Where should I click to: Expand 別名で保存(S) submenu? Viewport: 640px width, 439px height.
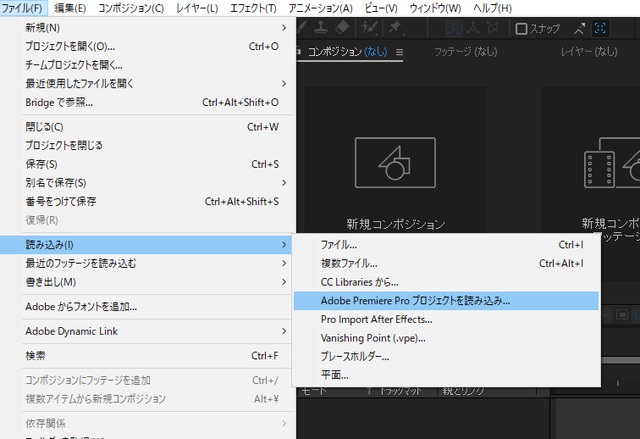pyautogui.click(x=148, y=183)
